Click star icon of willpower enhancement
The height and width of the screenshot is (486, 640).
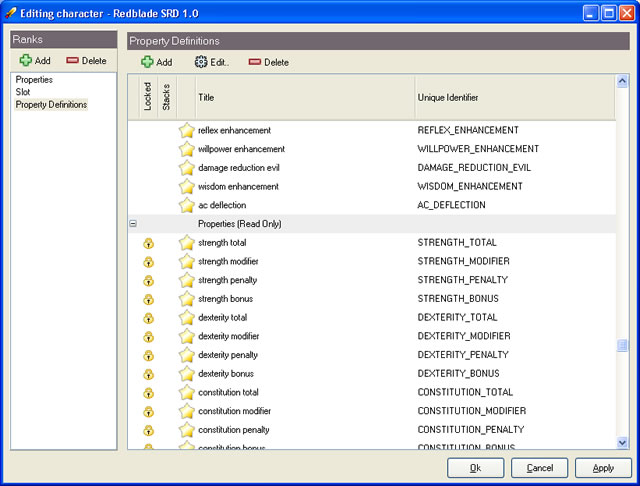pyautogui.click(x=187, y=149)
